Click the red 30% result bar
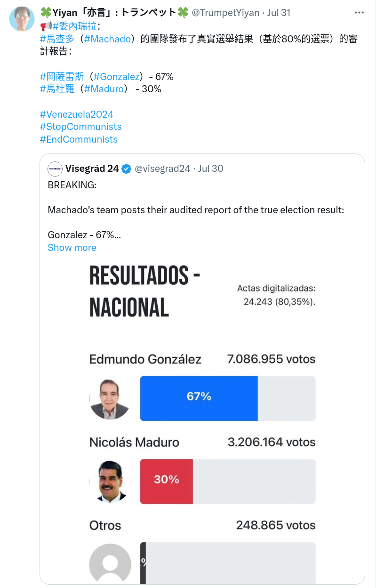The image size is (376, 588). tap(167, 481)
